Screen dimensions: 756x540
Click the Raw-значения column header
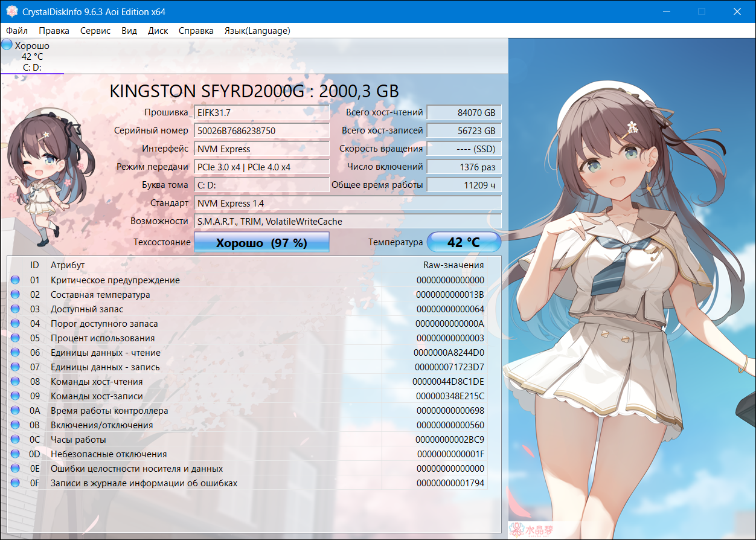click(453, 265)
